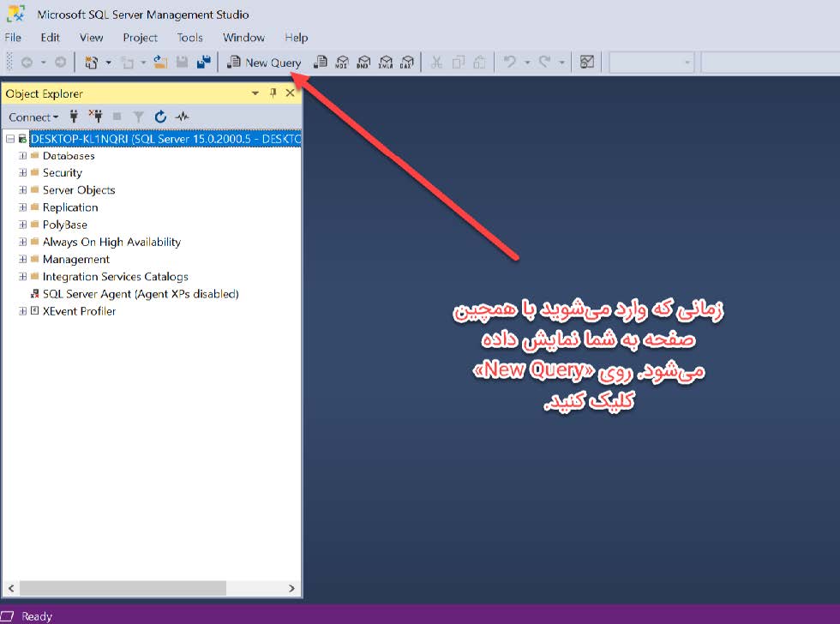Click the wide empty toolbar input field
840x624 pixels.
[771, 63]
